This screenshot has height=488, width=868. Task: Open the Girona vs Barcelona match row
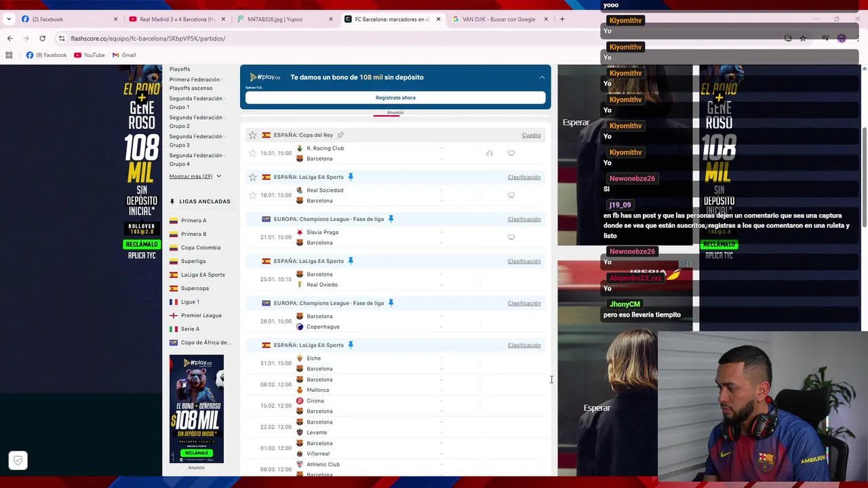pos(395,406)
